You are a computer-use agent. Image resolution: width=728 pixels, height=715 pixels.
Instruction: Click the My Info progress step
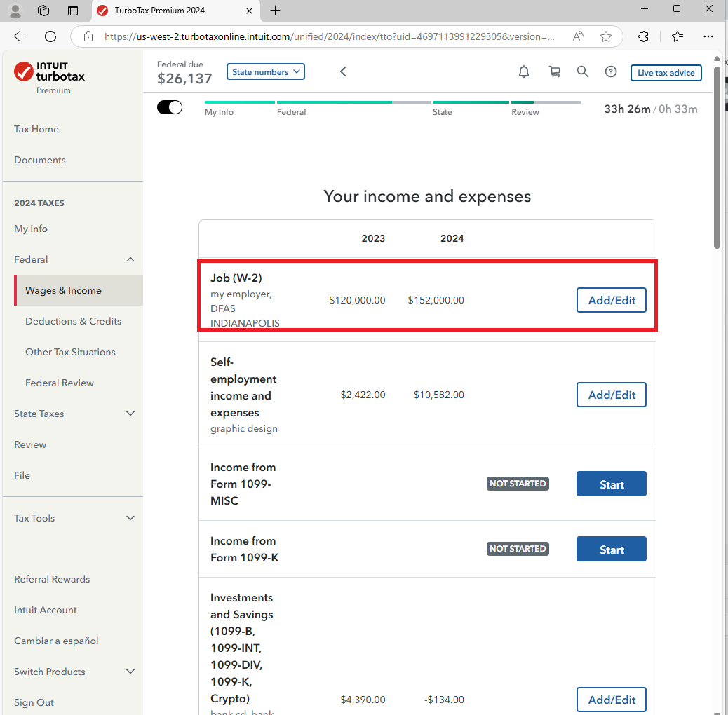219,112
